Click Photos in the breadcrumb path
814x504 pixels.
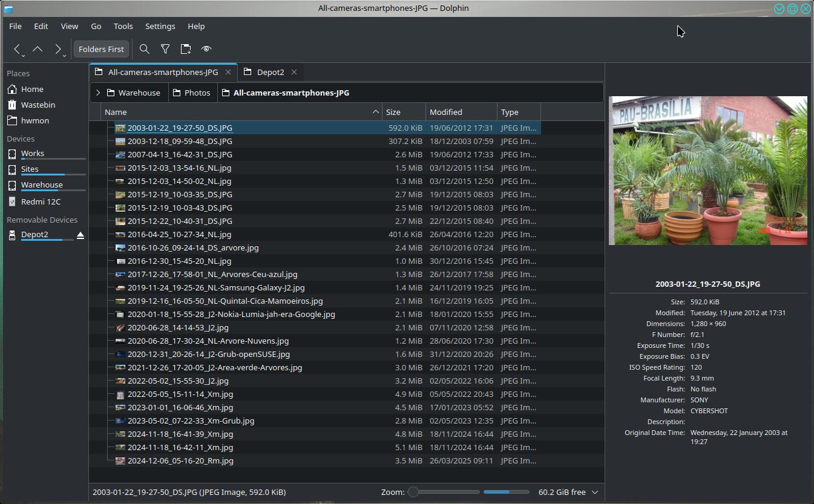[197, 93]
